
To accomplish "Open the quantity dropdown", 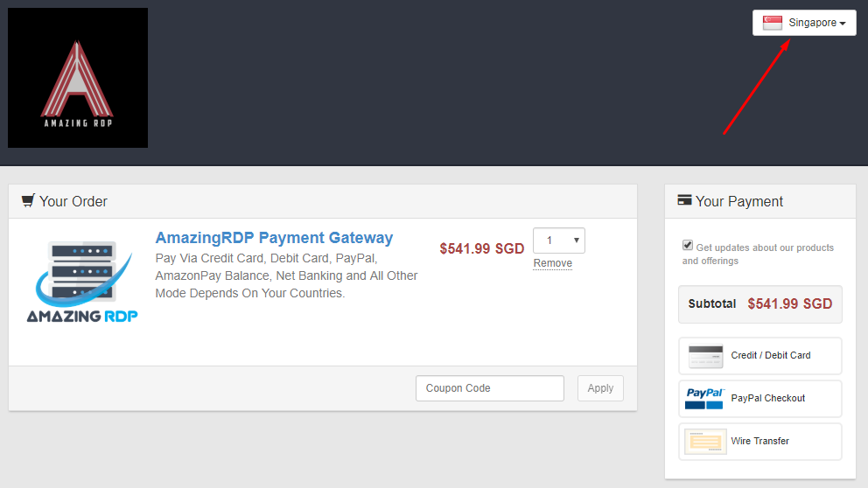I will click(x=558, y=241).
